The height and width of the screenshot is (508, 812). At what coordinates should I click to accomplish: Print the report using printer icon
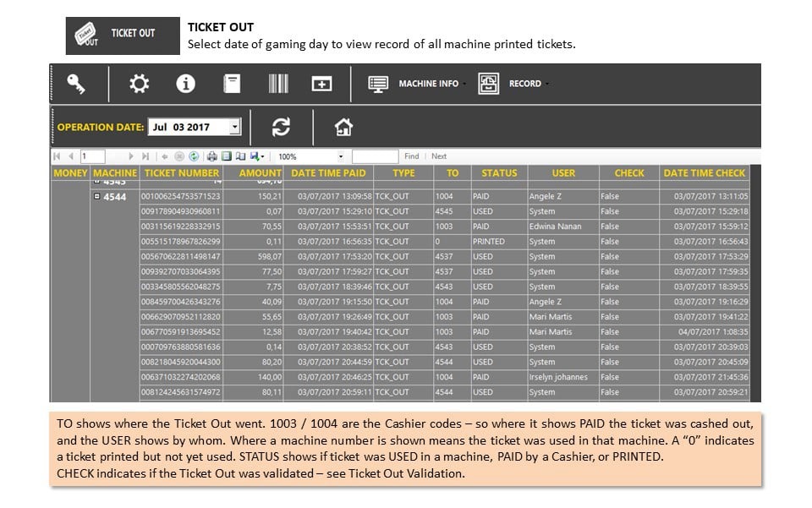tap(211, 156)
